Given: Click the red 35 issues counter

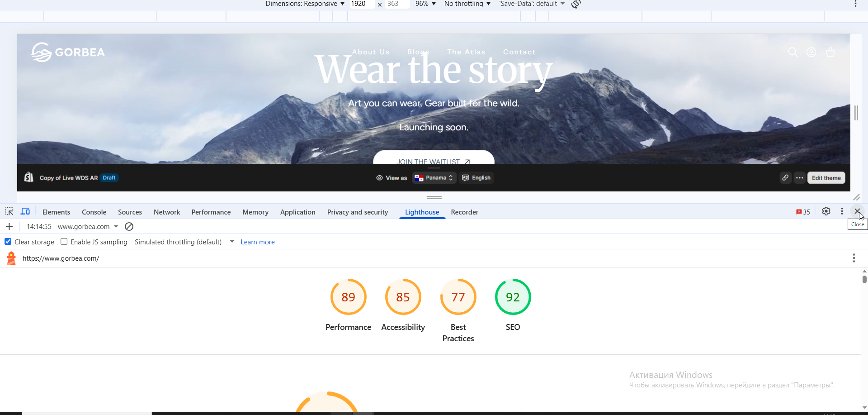Looking at the screenshot, I should [803, 212].
